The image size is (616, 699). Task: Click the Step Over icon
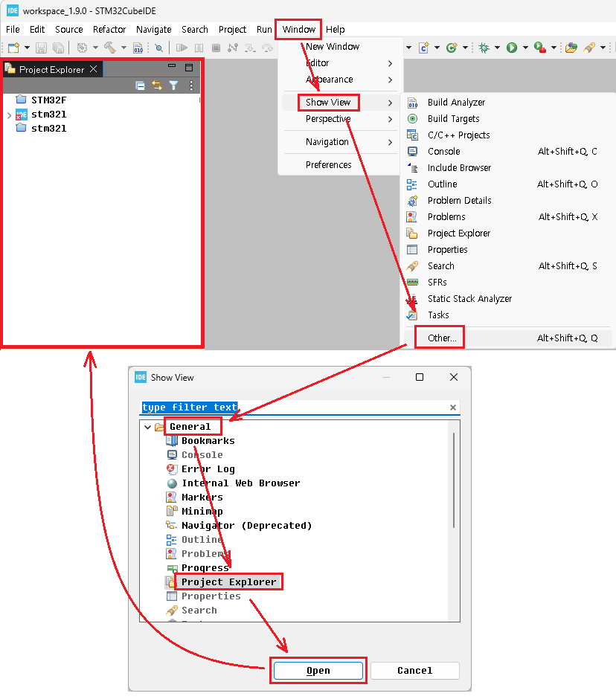pos(267,48)
